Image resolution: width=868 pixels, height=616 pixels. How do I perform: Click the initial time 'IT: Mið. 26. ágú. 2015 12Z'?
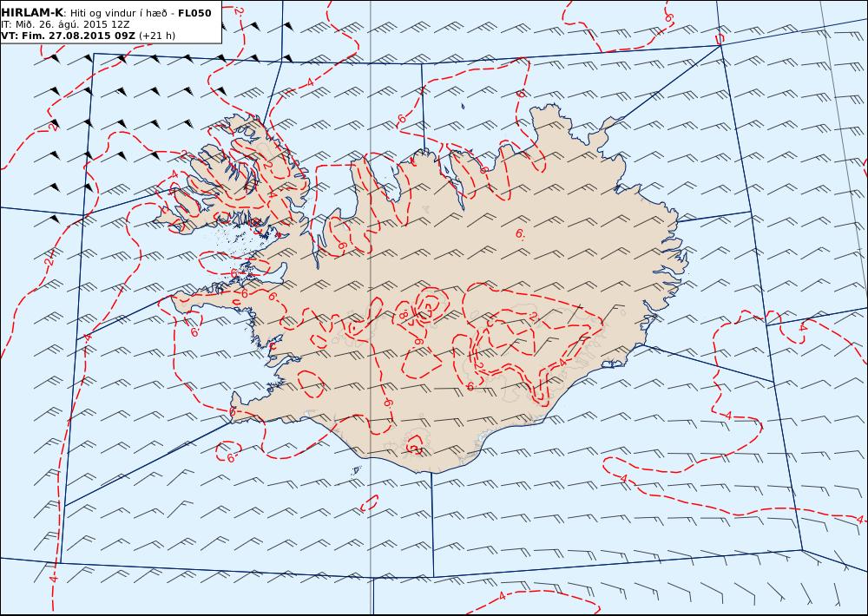coord(65,24)
